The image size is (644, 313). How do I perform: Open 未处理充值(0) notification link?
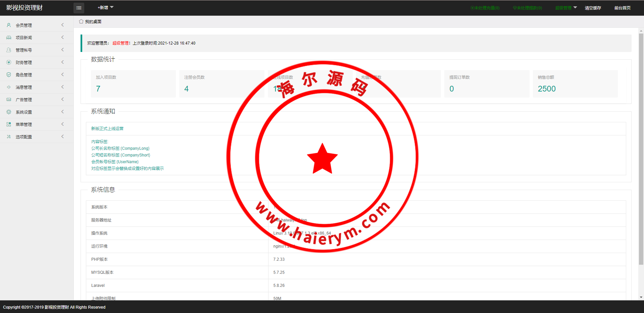[485, 8]
